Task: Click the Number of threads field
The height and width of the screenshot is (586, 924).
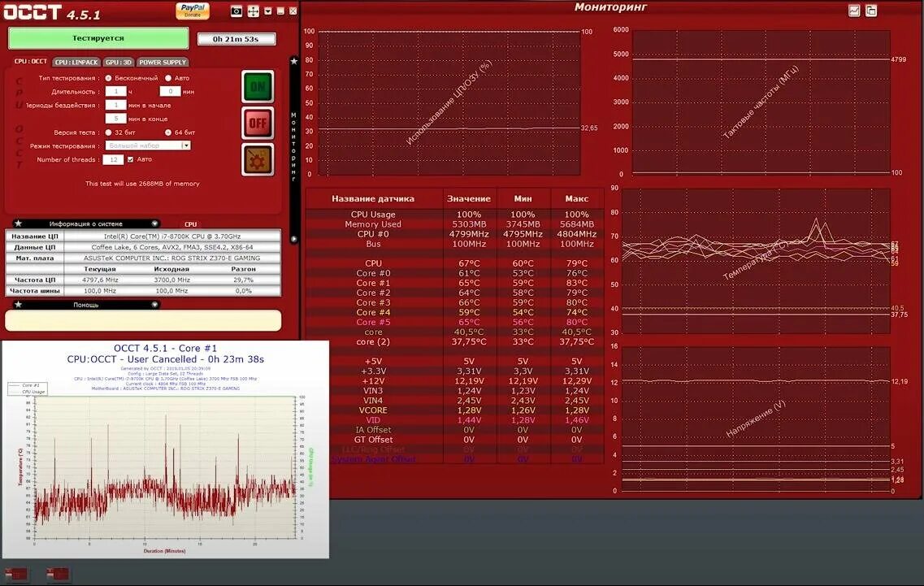Action: 113,160
